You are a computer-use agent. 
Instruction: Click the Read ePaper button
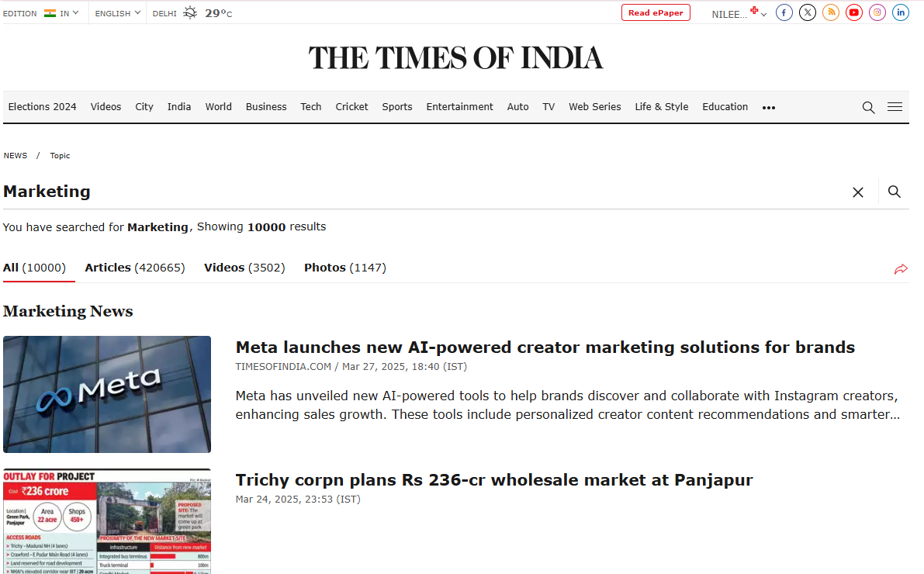pyautogui.click(x=656, y=12)
